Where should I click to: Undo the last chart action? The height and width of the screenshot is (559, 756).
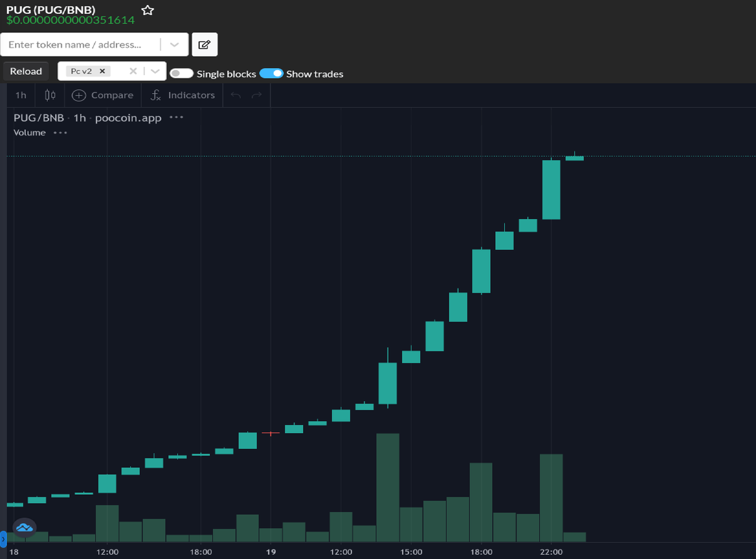click(236, 95)
